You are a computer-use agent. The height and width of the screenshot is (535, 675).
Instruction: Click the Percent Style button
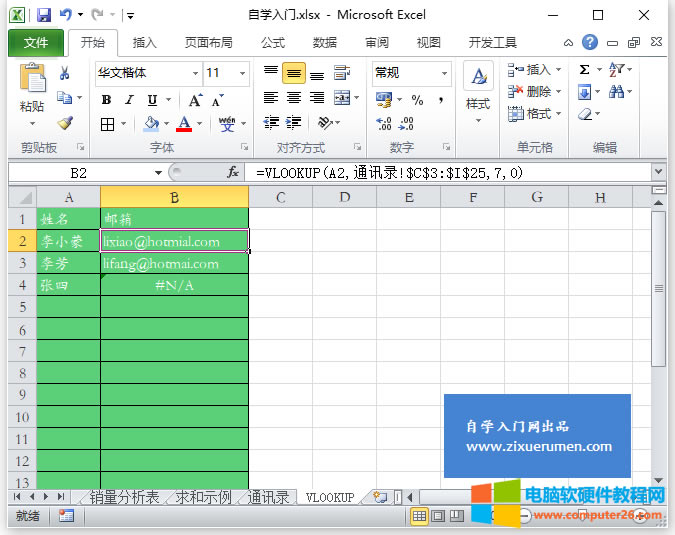[417, 99]
